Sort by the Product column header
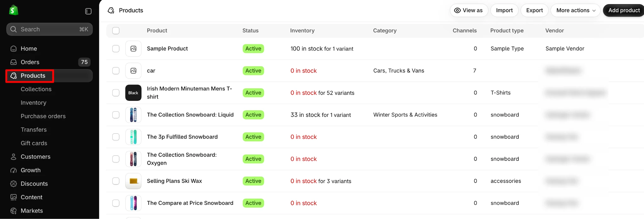The width and height of the screenshot is (644, 219). [x=157, y=30]
